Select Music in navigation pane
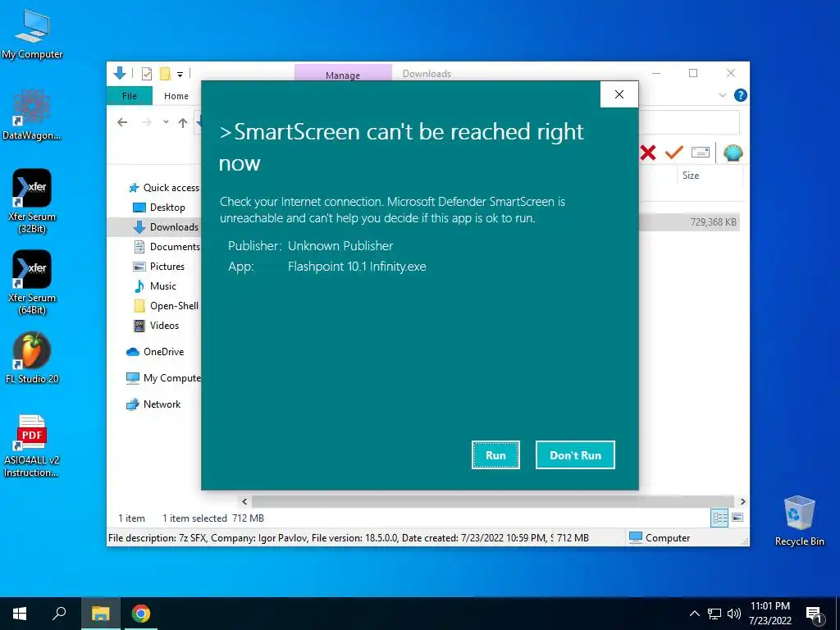Image resolution: width=840 pixels, height=630 pixels. coord(155,286)
